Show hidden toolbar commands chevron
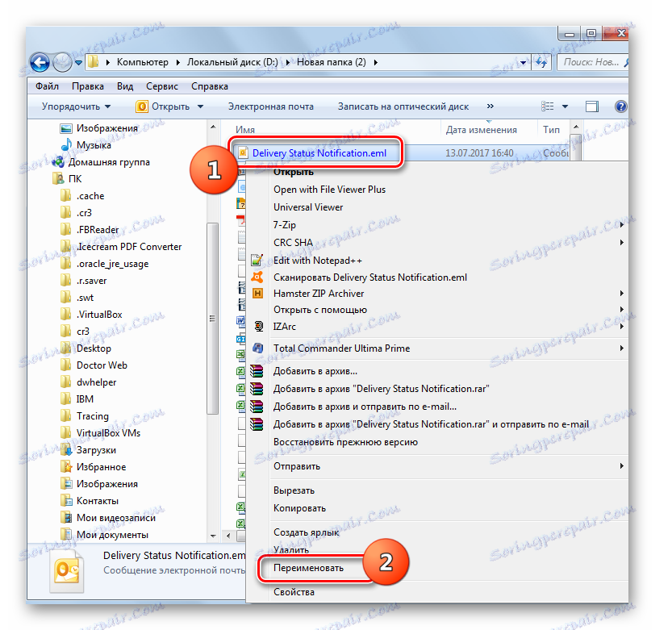The width and height of the screenshot is (672, 630). (x=490, y=106)
